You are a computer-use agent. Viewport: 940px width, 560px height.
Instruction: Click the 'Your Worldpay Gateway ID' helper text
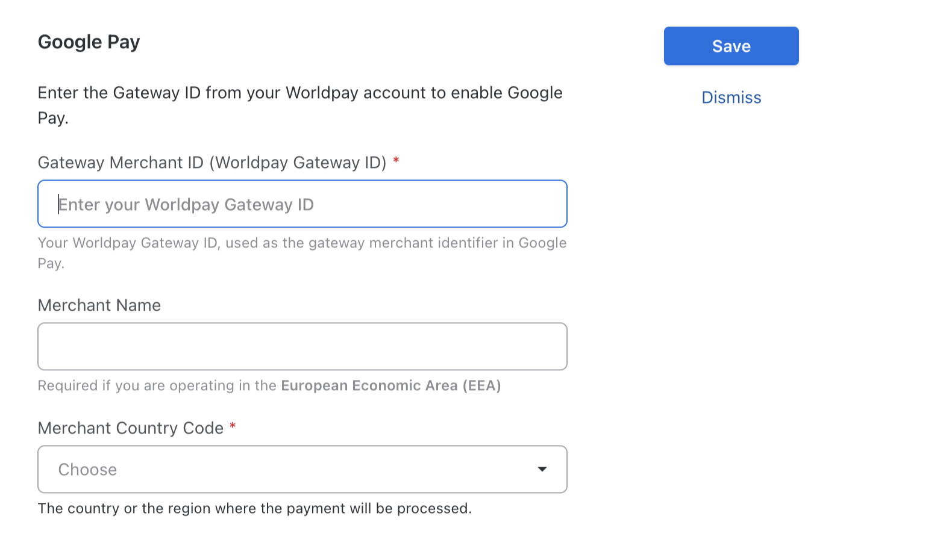[302, 253]
